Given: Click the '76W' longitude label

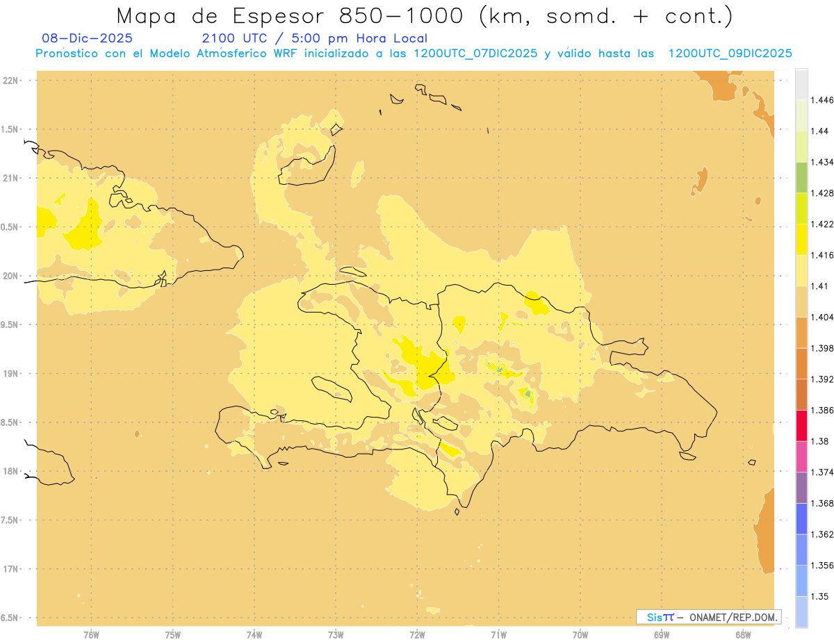Looking at the screenshot, I should click(x=91, y=635).
